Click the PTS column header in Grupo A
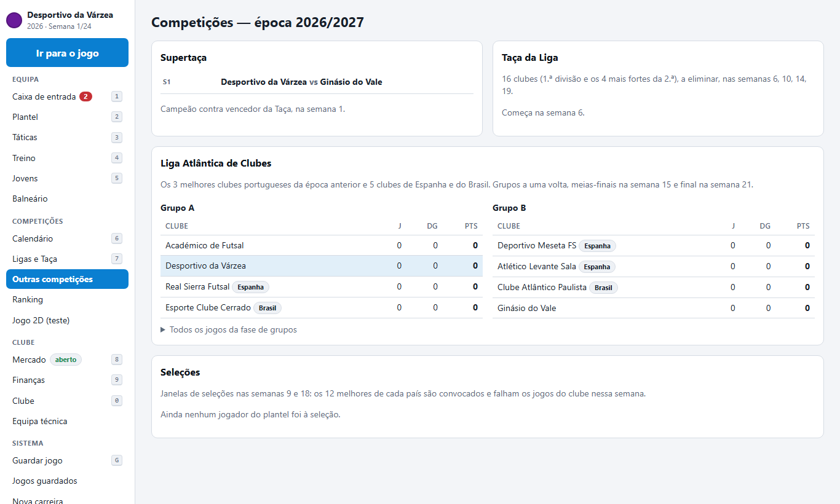Image resolution: width=840 pixels, height=504 pixels. coord(471,226)
